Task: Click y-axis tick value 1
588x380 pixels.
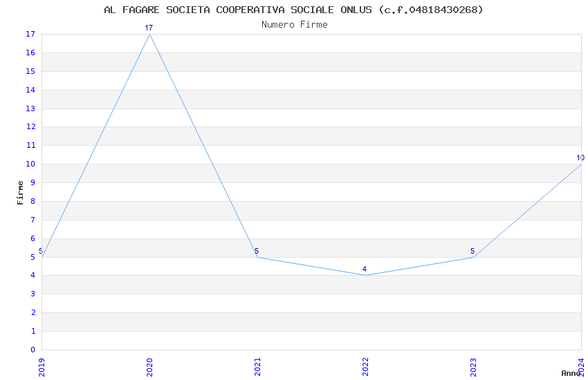Action: [33, 332]
